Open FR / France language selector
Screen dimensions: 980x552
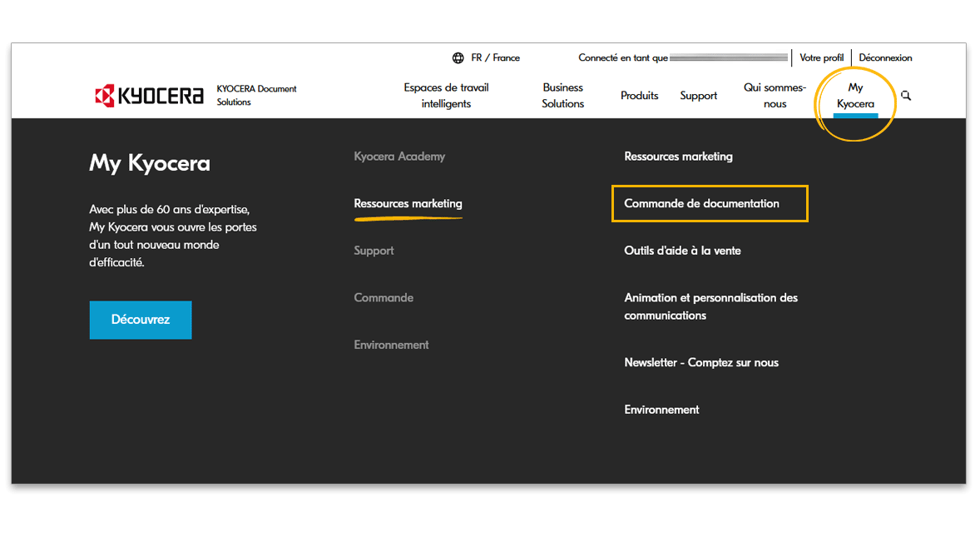495,58
